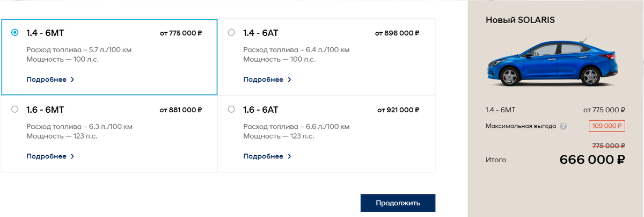Click the price от 881 000 ₽
The height and width of the screenshot is (217, 644).
click(x=181, y=110)
